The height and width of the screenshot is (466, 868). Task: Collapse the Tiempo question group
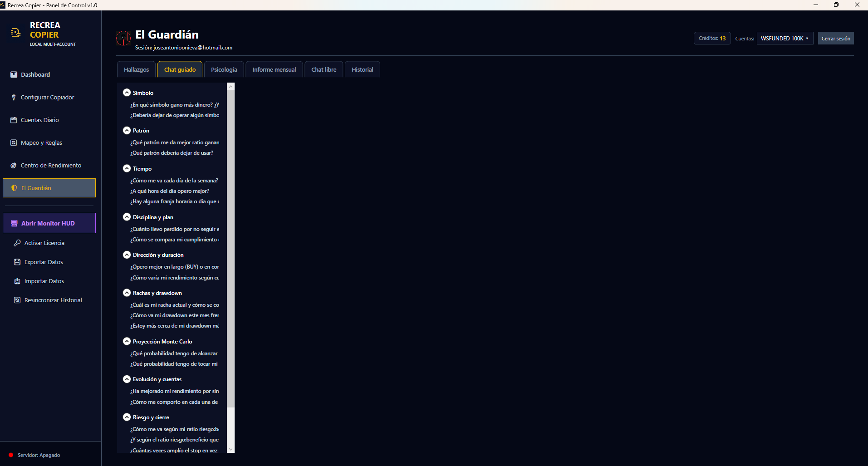pos(127,168)
